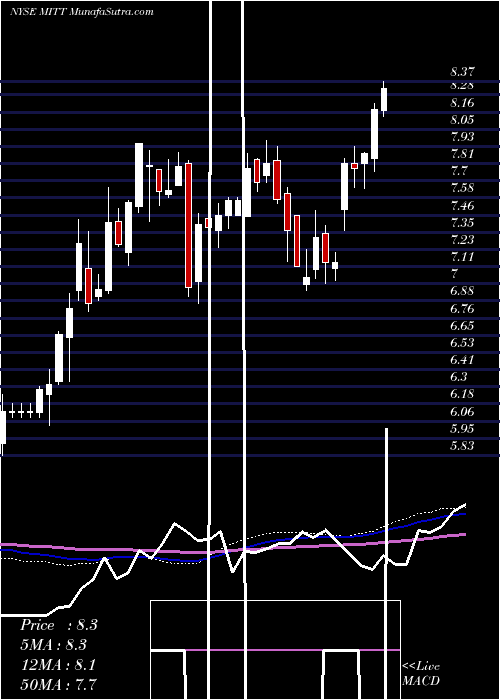Viewport: 500px width, 700px height.
Task: Click the 'NYSE MITT MunafaSutra.com' chart title
Action: click(x=82, y=11)
